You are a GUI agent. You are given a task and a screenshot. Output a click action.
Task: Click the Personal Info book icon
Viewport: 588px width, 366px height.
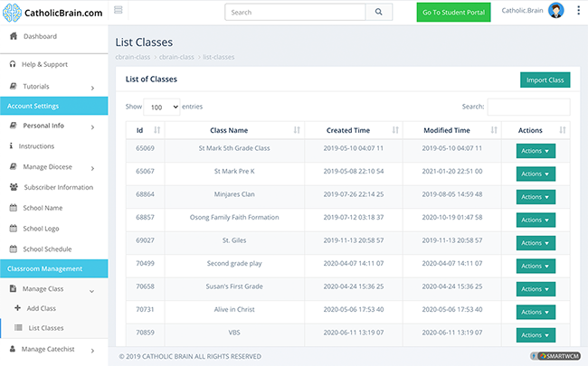(x=14, y=126)
